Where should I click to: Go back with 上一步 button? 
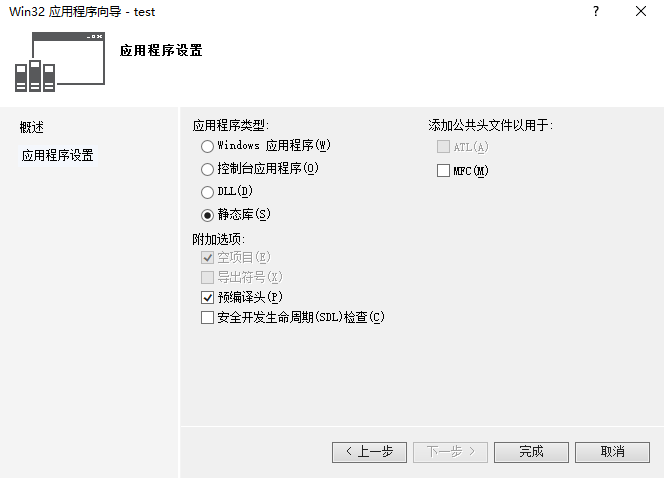[x=369, y=452]
